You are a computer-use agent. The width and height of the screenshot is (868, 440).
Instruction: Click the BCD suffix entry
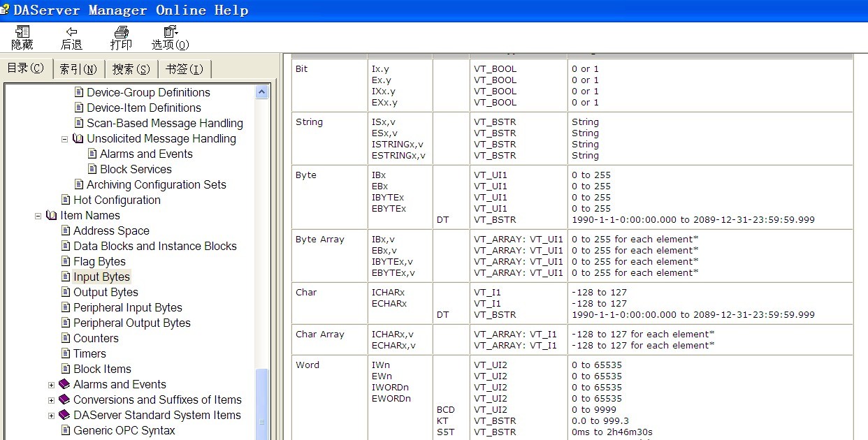point(446,410)
